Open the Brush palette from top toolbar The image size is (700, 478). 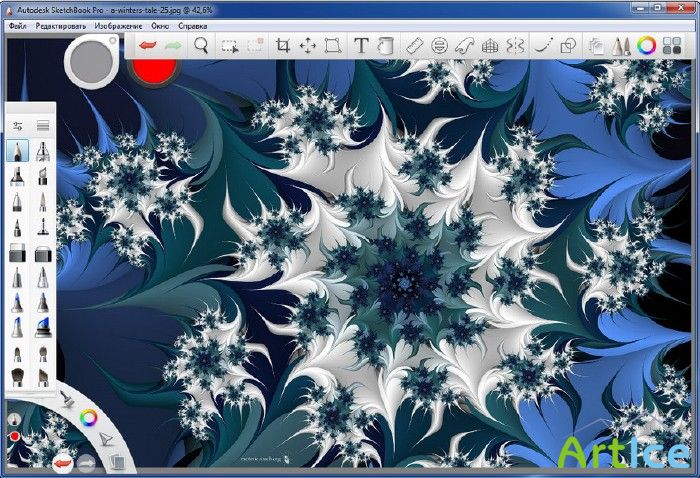pyautogui.click(x=621, y=46)
